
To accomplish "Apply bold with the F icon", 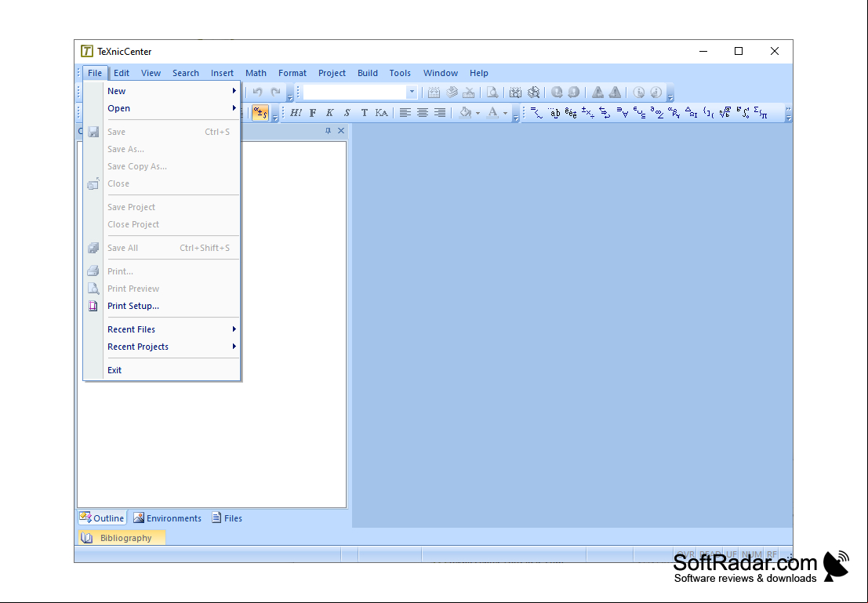I will tap(313, 113).
